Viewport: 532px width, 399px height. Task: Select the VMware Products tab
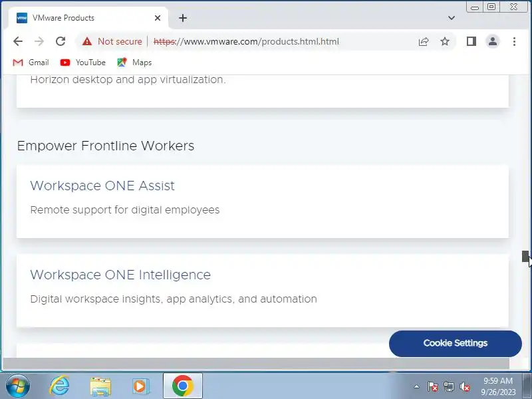(x=88, y=18)
